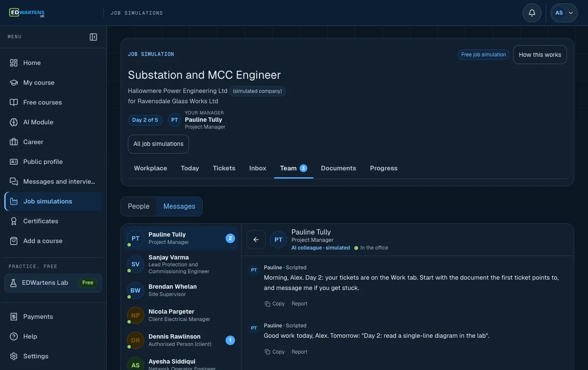Open Brendan Whelan conversation

pyautogui.click(x=181, y=290)
